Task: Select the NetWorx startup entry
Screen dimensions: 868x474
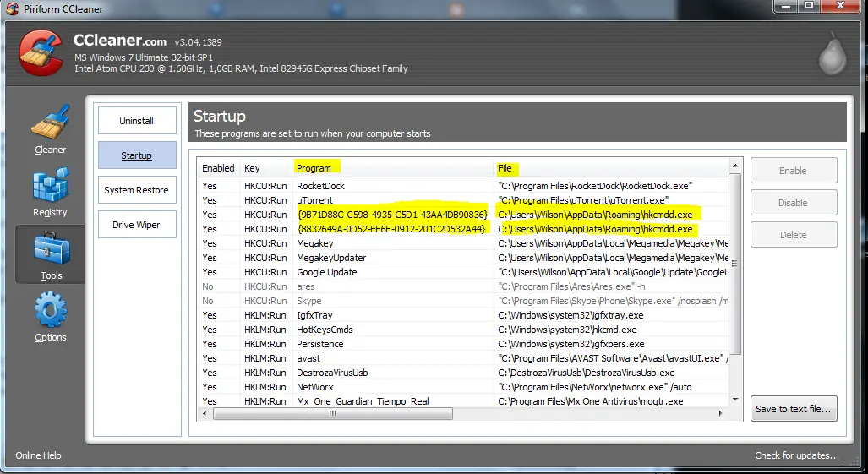Action: (x=463, y=387)
